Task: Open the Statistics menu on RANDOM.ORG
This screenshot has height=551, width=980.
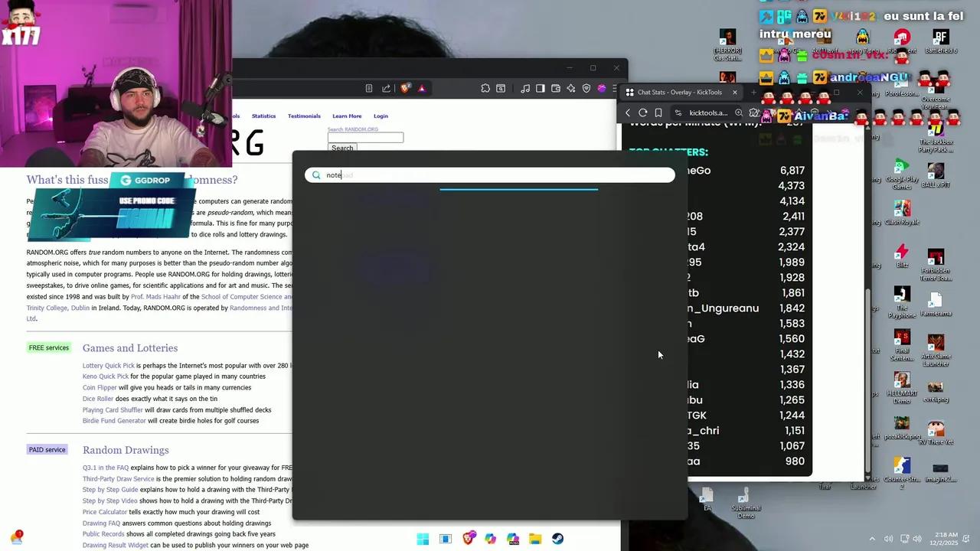Action: pos(263,116)
